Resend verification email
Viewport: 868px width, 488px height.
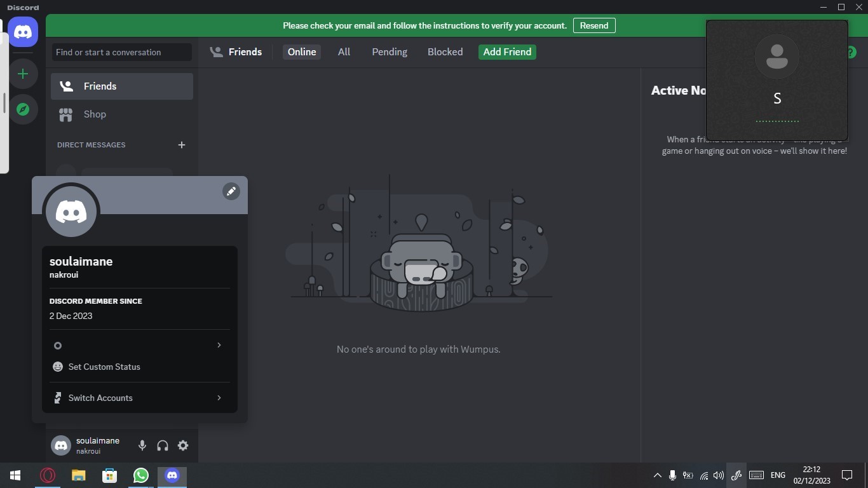coord(594,25)
